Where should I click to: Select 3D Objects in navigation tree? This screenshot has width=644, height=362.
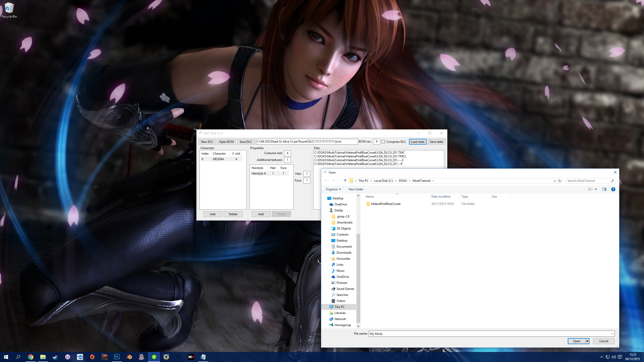pos(343,229)
